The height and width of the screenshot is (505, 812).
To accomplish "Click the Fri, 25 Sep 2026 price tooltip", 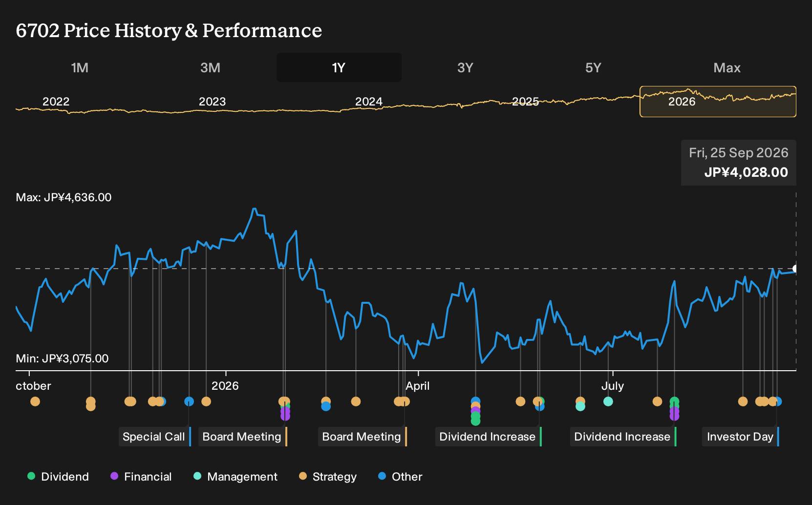I will 739,163.
